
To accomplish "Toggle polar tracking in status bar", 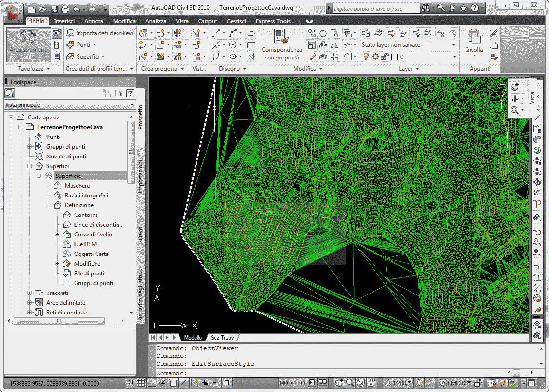I will point(162,383).
